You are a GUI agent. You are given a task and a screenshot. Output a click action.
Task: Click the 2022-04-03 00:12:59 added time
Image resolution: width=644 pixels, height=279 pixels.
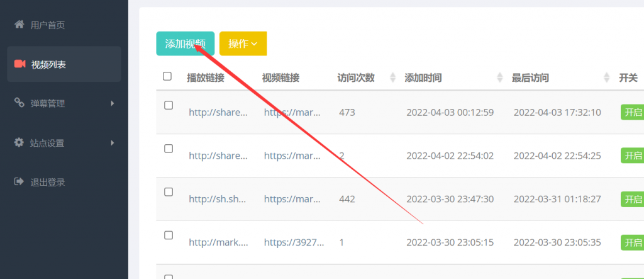coord(450,113)
